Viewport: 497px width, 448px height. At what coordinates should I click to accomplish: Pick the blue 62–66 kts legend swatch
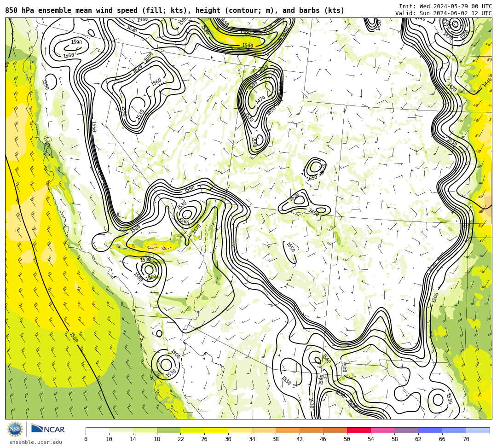click(430, 430)
